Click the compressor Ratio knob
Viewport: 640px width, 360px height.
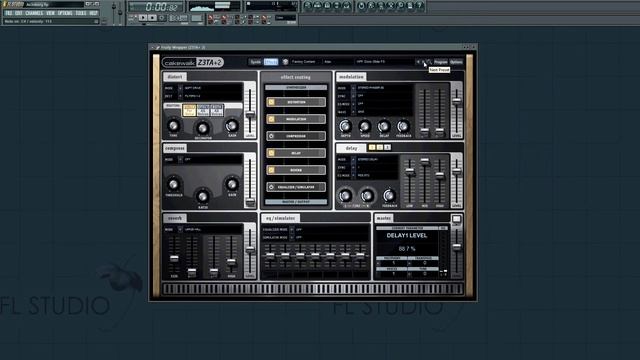[x=202, y=196]
